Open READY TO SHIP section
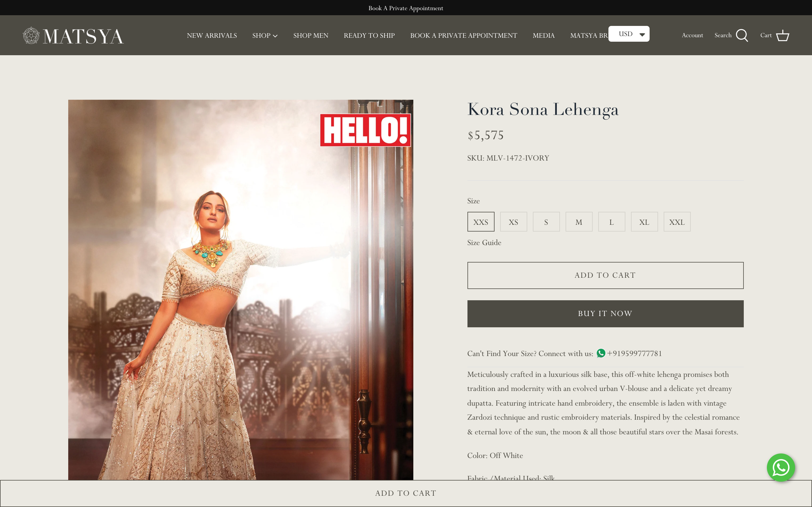Screen dimensions: 812x507 point(369,35)
